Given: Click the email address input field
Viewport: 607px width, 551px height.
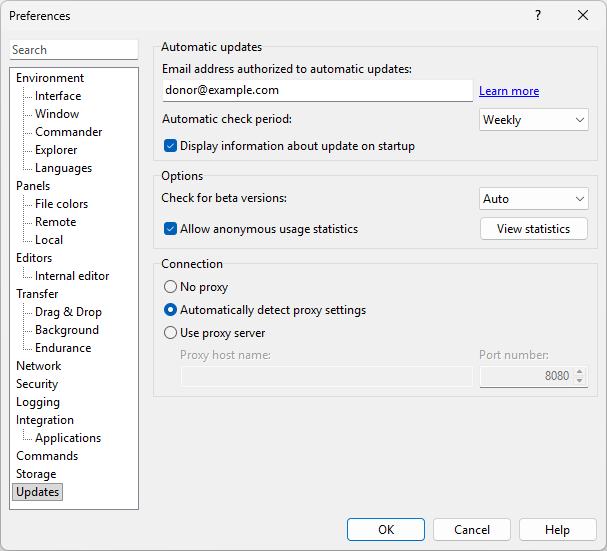Looking at the screenshot, I should pos(317,90).
